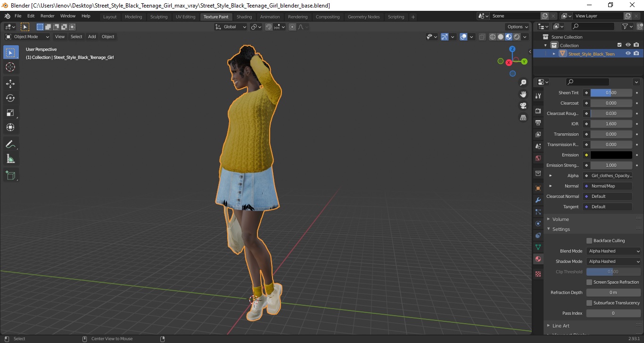The image size is (644, 343).
Task: Open the Object Mode dropdown
Action: coord(27,37)
